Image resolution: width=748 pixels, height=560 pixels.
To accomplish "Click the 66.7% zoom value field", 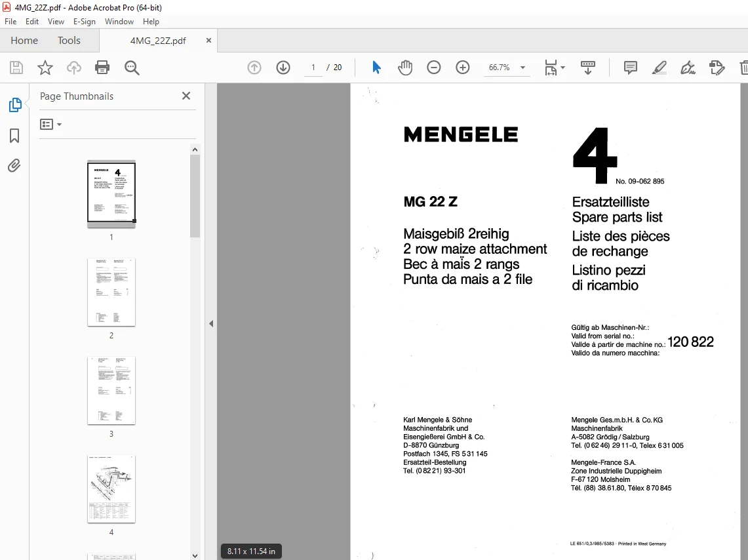I will pyautogui.click(x=500, y=68).
